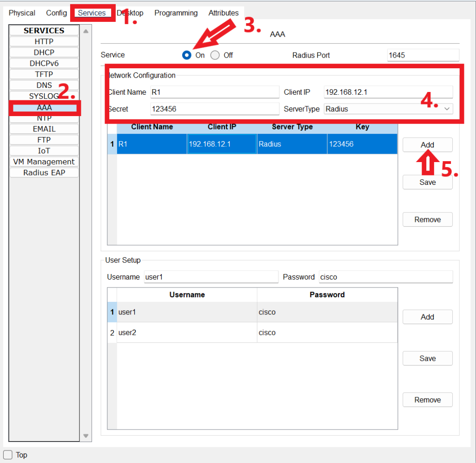Open the VM Management service

click(44, 162)
